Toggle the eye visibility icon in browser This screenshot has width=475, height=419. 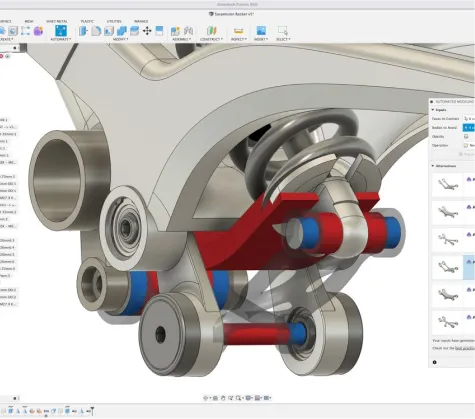tap(8, 56)
